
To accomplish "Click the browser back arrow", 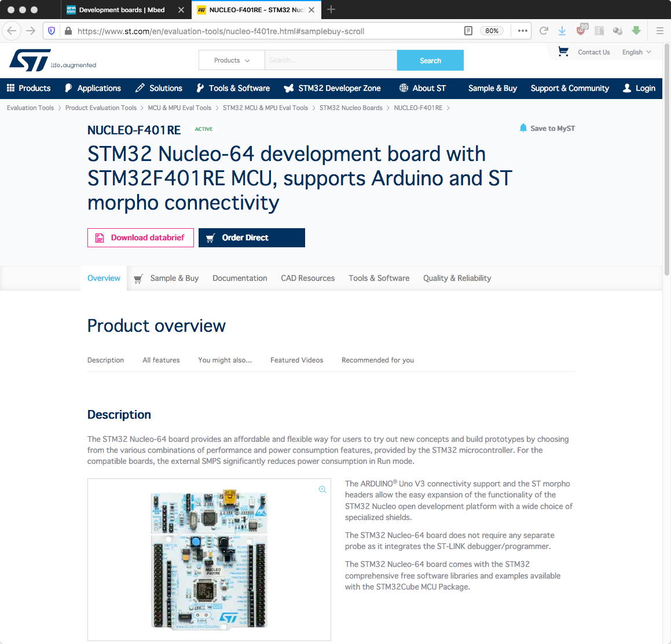I will pos(12,31).
